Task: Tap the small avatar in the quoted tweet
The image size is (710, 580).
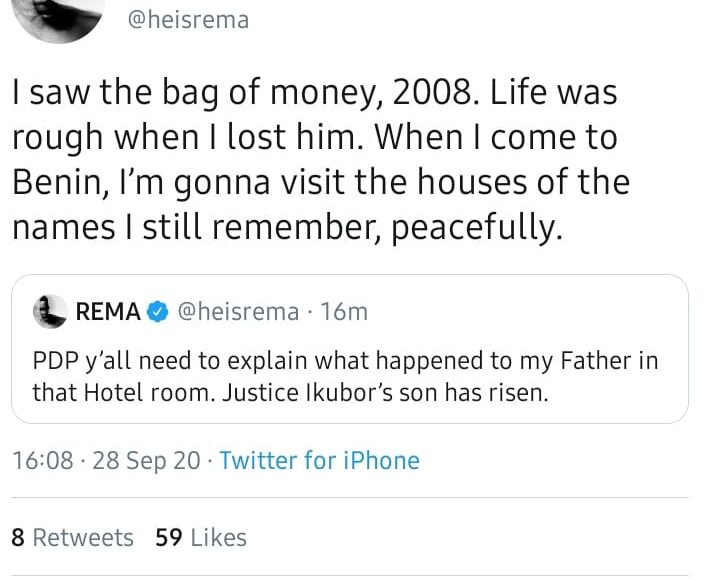Action: tap(49, 312)
